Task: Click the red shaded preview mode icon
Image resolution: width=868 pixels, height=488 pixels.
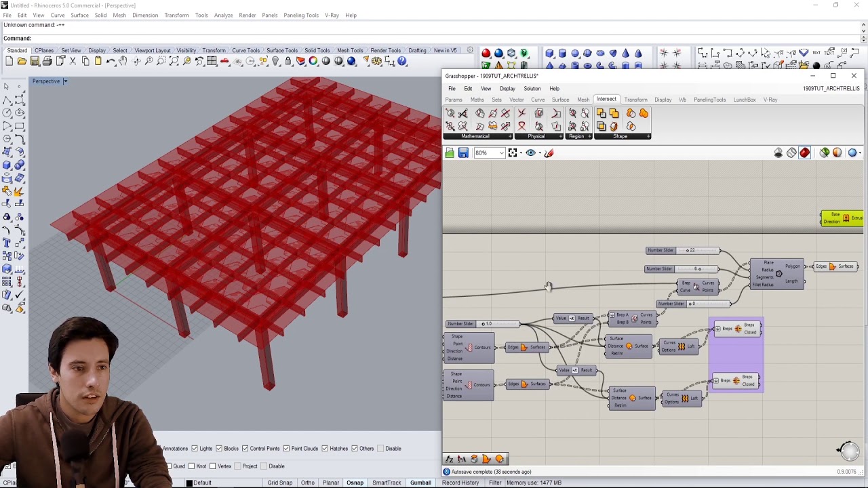Action: coord(805,153)
